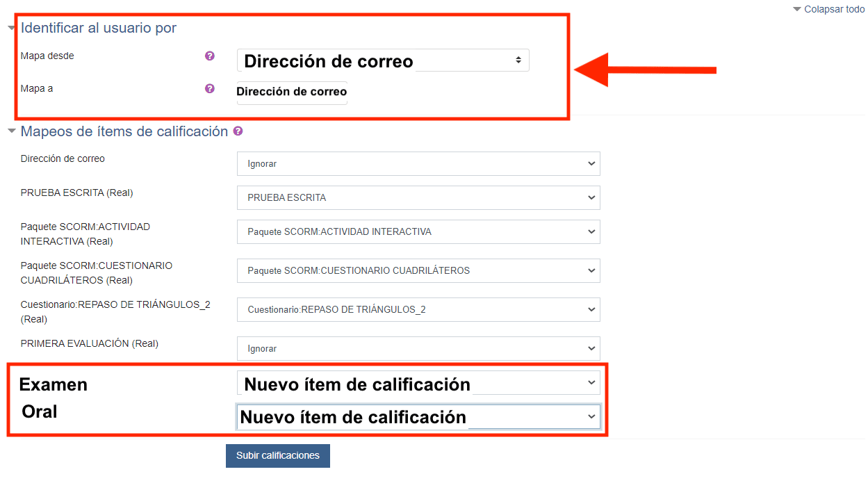Click the Paquete SCORM:ACTIVIDAD INTERACTIVA (Real) label
The height and width of the screenshot is (490, 868).
pos(85,234)
